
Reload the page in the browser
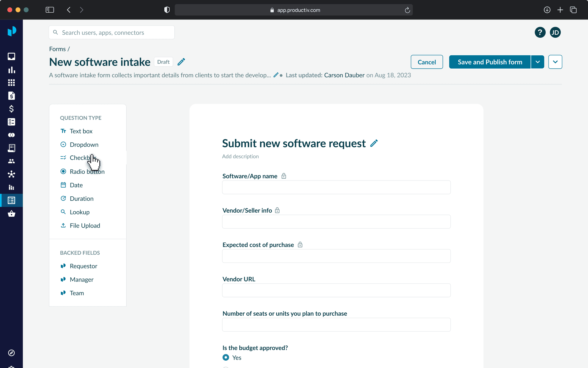click(407, 10)
